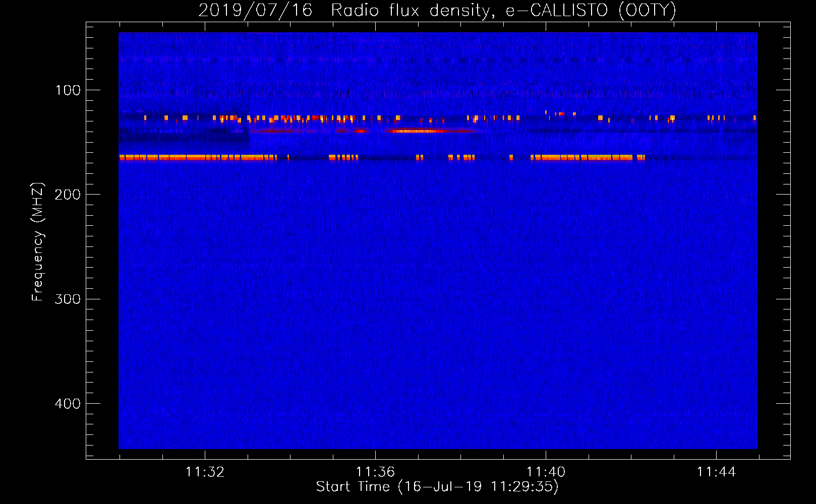The height and width of the screenshot is (504, 816).
Task: Click the 11:44 time tick label
Action: pyautogui.click(x=716, y=472)
